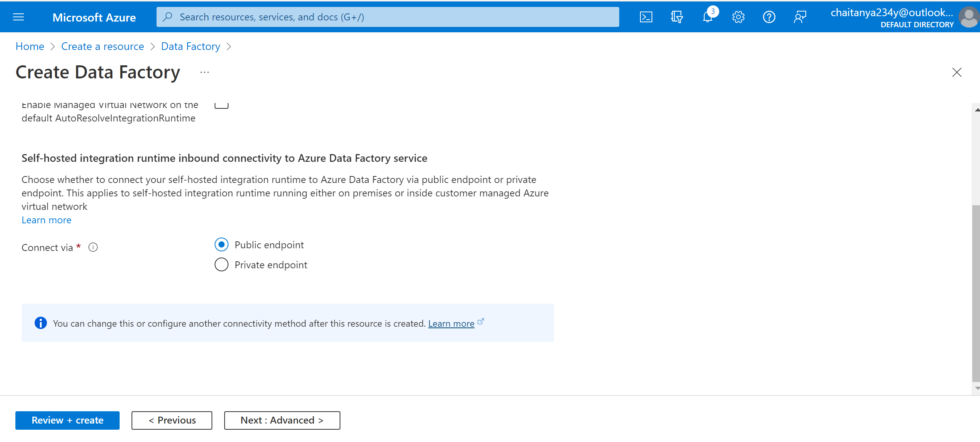Click the vertical scrollbar thumb
Image resolution: width=980 pixels, height=442 pixels.
point(976,294)
